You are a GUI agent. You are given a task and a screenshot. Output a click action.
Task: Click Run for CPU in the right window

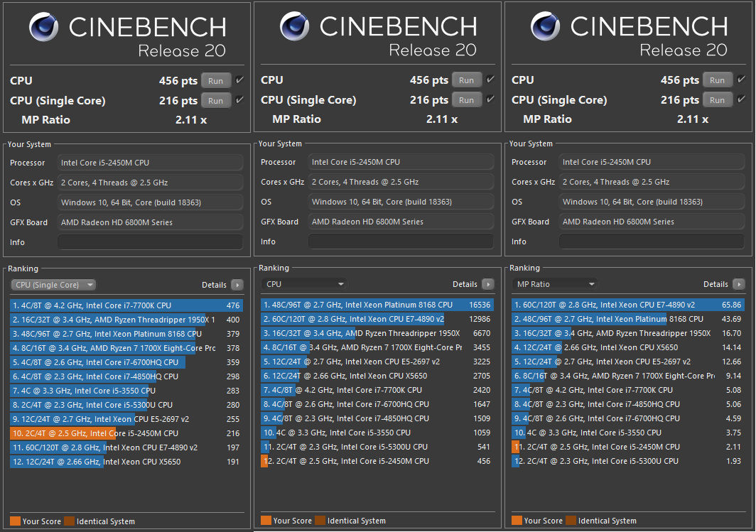pos(717,80)
